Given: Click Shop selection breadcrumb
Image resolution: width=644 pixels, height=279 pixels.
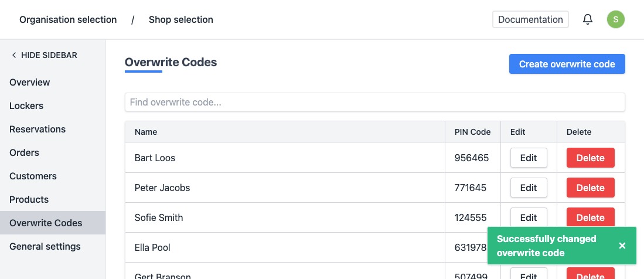Looking at the screenshot, I should (180, 19).
